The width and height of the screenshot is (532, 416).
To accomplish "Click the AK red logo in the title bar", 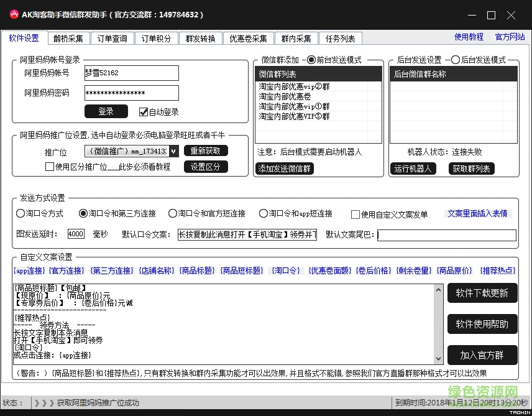I will pyautogui.click(x=14, y=14).
